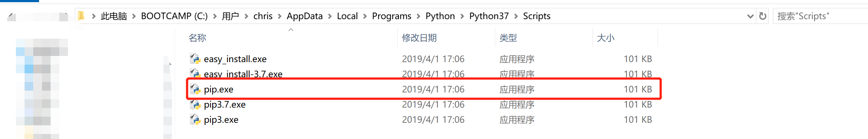Select the pip3.7.exe file icon

point(195,104)
